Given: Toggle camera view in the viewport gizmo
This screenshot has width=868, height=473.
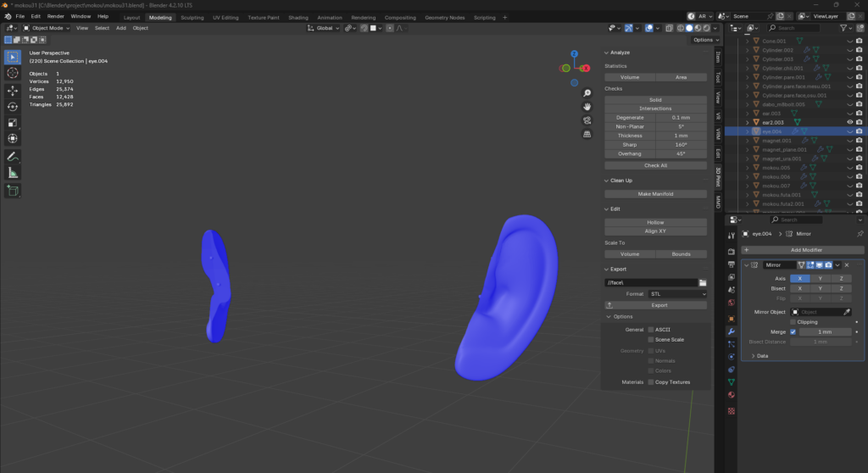Looking at the screenshot, I should [x=587, y=120].
